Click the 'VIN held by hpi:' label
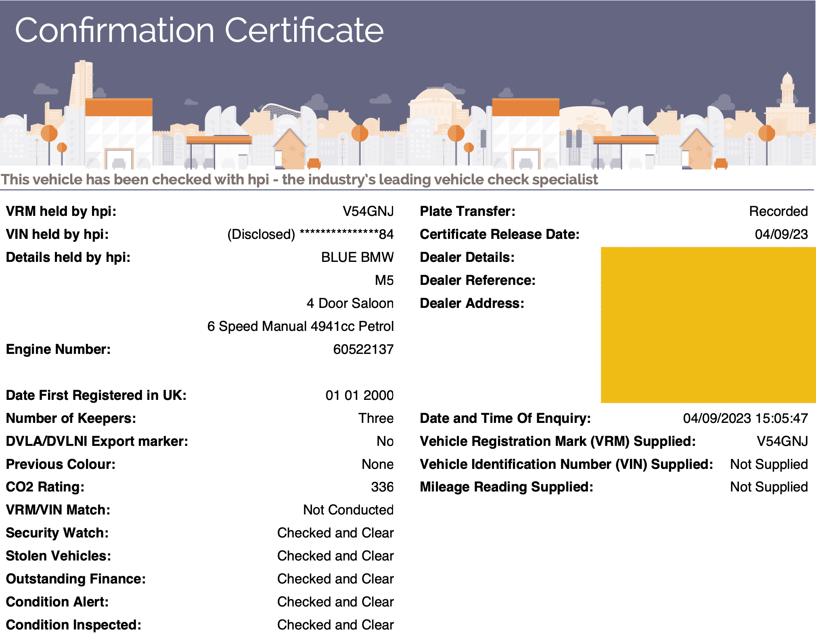This screenshot has height=644, width=816. [57, 234]
